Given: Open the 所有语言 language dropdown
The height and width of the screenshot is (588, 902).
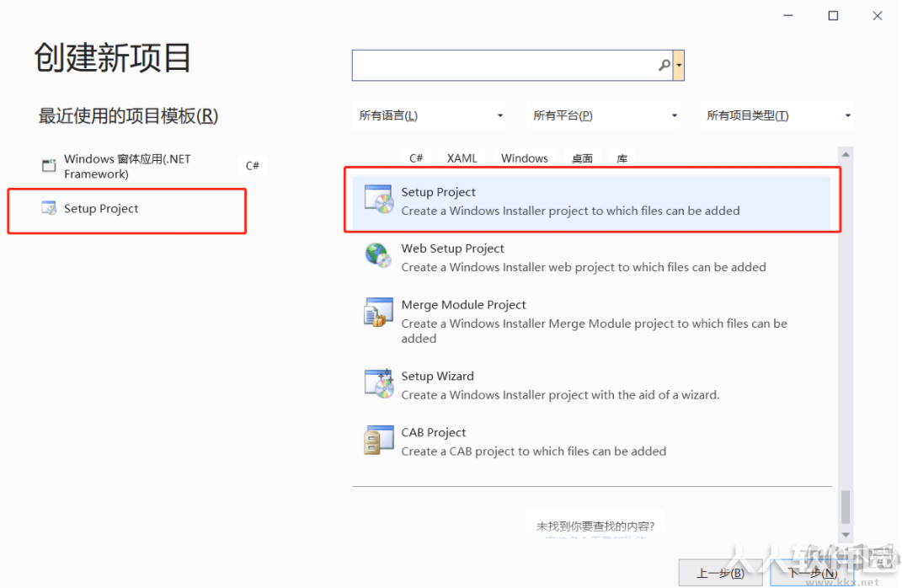Looking at the screenshot, I should 430,115.
